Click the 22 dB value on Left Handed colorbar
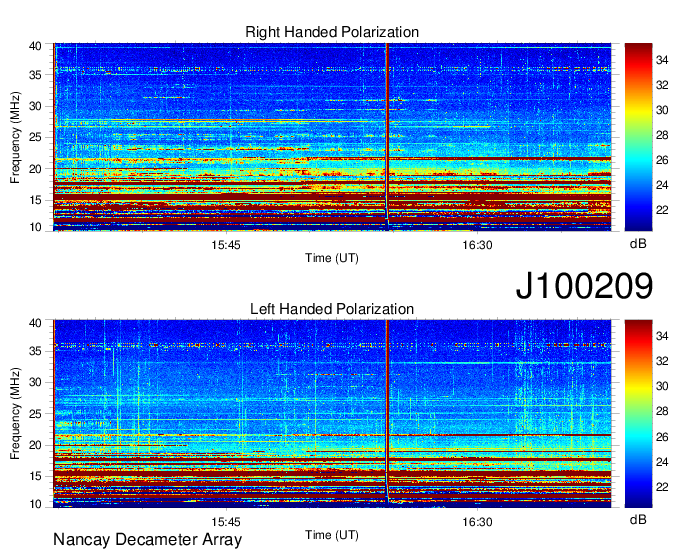 [x=662, y=487]
